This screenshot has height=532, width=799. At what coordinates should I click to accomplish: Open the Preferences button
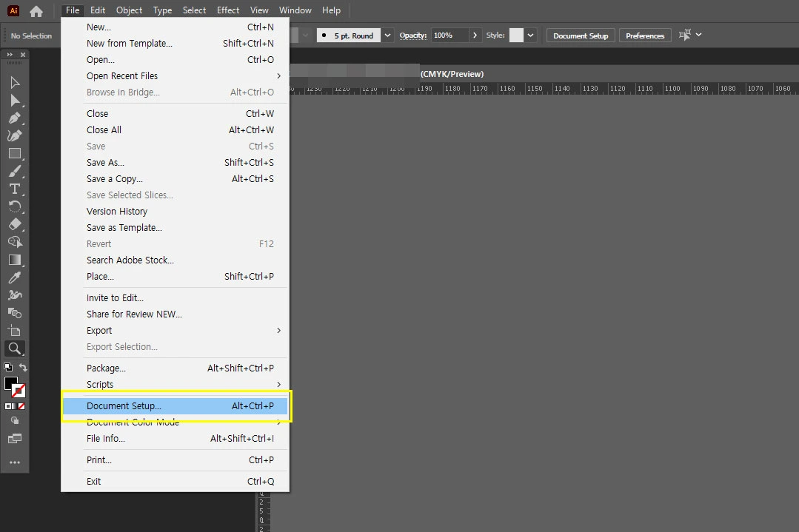click(645, 36)
